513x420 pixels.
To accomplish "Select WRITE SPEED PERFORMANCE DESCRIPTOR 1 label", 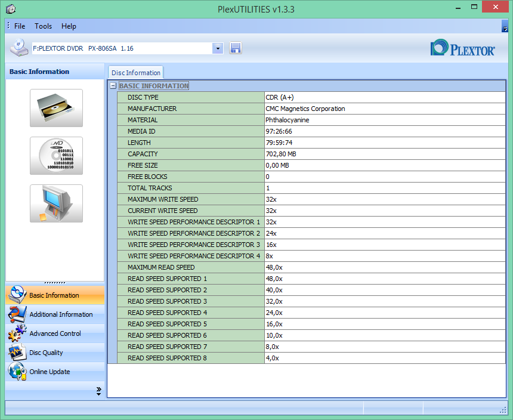I will click(194, 222).
